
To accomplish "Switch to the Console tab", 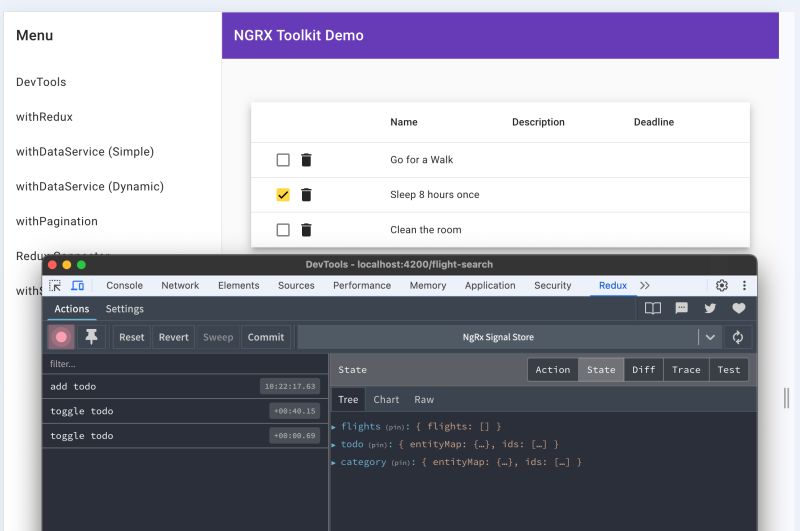I will [124, 286].
